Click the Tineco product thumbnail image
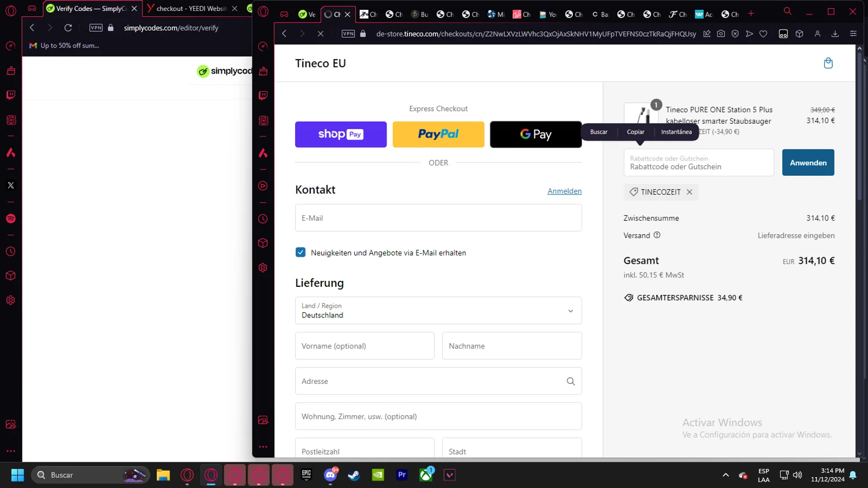 641,116
